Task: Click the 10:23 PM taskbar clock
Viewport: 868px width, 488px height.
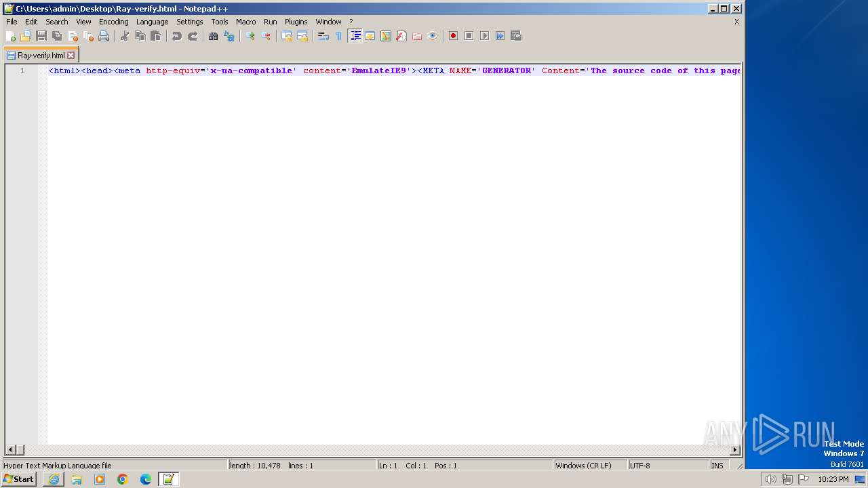Action: [x=833, y=479]
